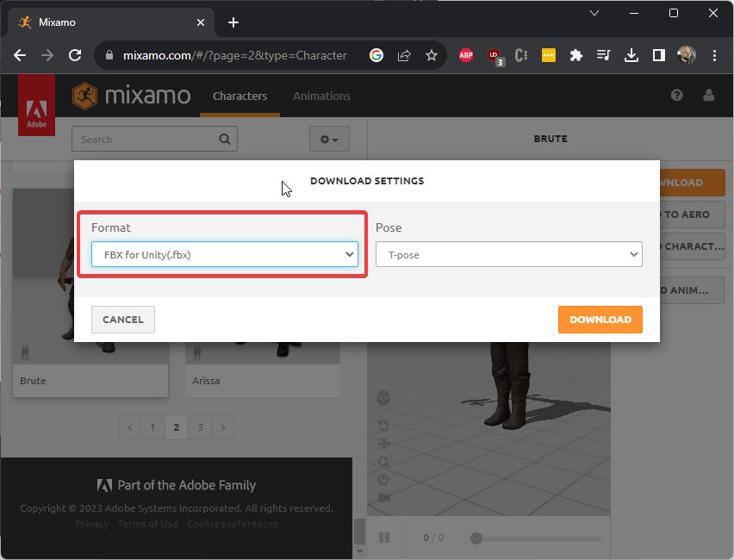Select the Mixamo browser tab
734x560 pixels.
(x=111, y=22)
